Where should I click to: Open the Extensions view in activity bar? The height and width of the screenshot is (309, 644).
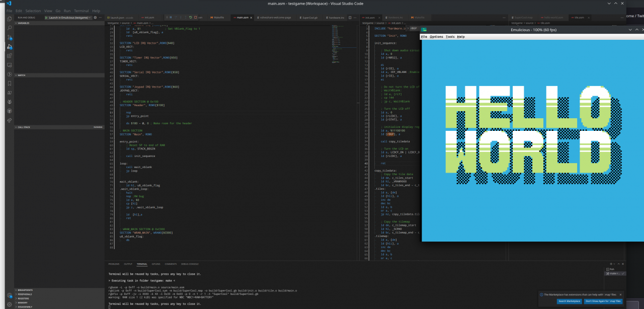pyautogui.click(x=9, y=56)
